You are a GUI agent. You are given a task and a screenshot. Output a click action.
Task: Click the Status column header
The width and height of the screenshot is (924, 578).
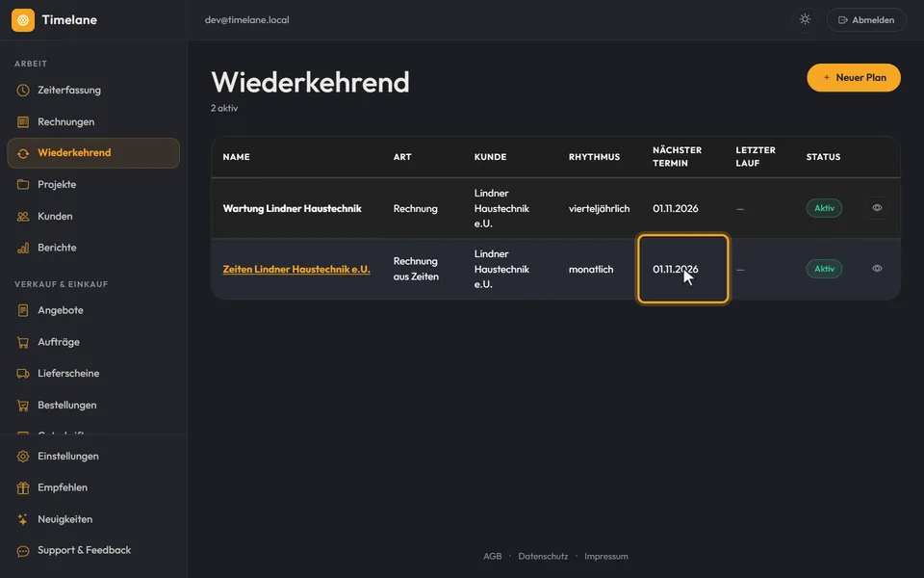pos(823,157)
